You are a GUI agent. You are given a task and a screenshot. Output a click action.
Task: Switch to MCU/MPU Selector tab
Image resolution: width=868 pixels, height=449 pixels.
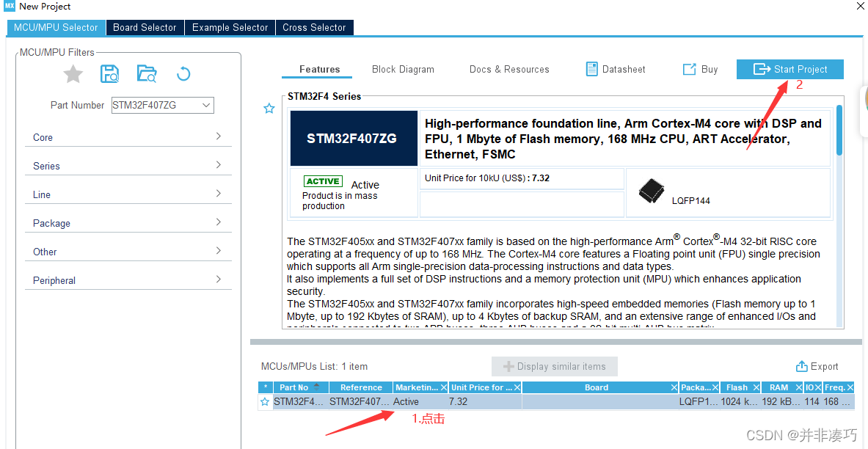56,27
